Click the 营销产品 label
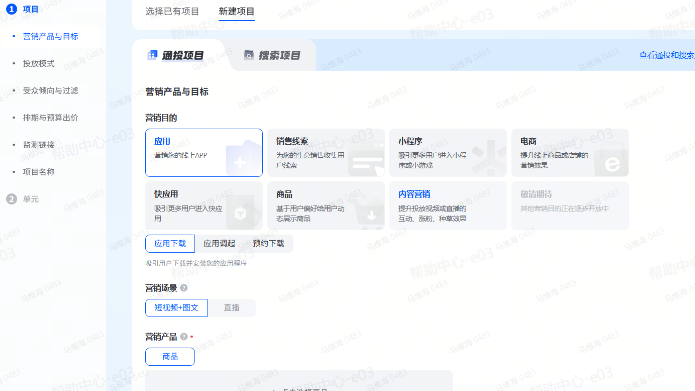Screen dimensions: 695x391 [161, 336]
